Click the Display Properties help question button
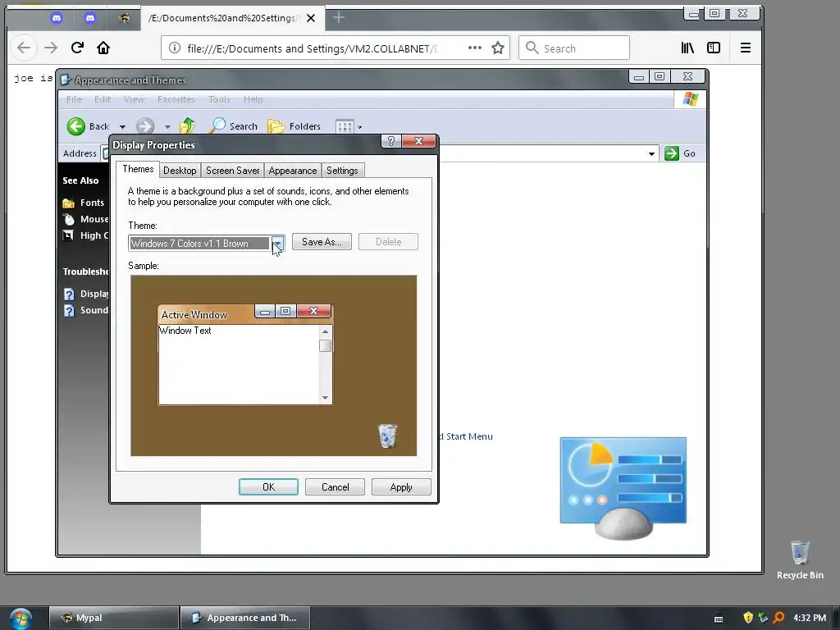Viewport: 840px width, 630px height. (x=391, y=141)
